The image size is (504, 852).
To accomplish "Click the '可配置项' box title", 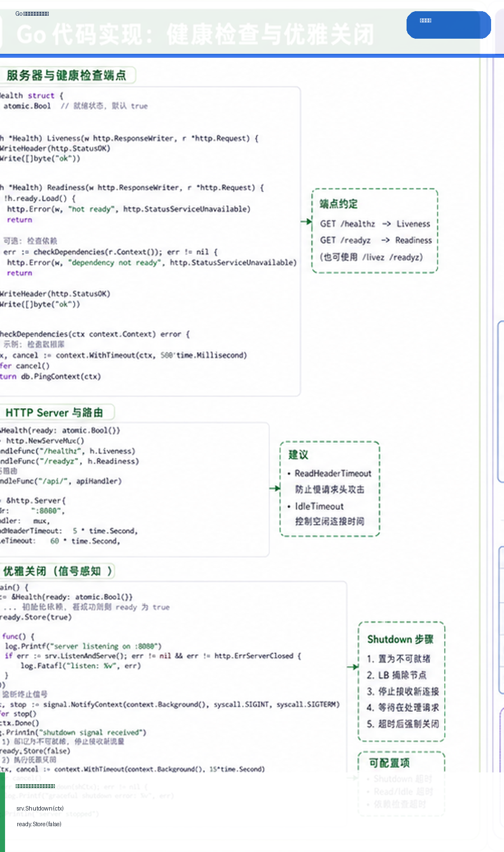I will [389, 763].
